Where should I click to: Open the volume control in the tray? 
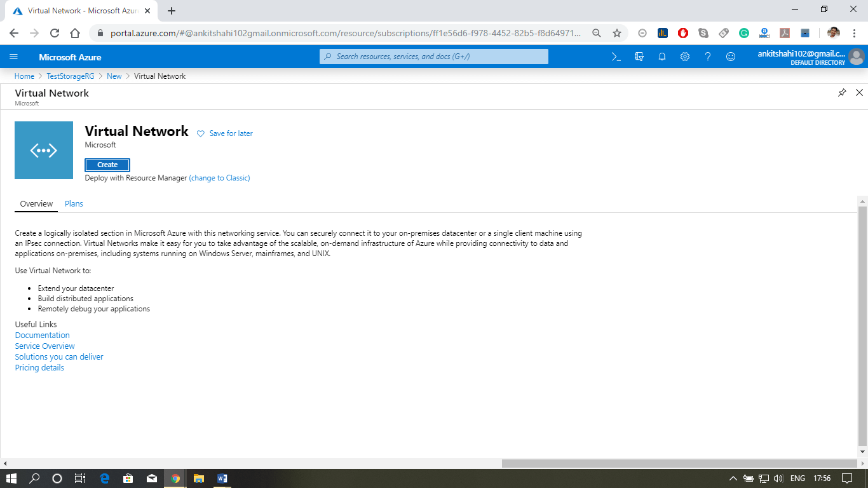[x=778, y=478]
